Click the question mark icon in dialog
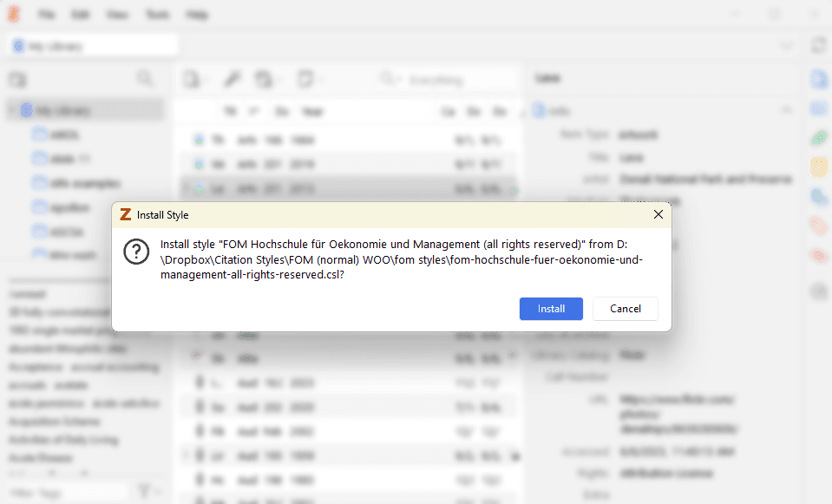This screenshot has width=832, height=504. click(136, 252)
